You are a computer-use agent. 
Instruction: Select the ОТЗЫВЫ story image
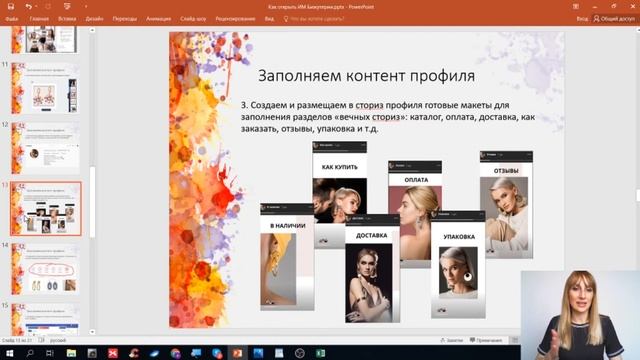[x=506, y=204]
